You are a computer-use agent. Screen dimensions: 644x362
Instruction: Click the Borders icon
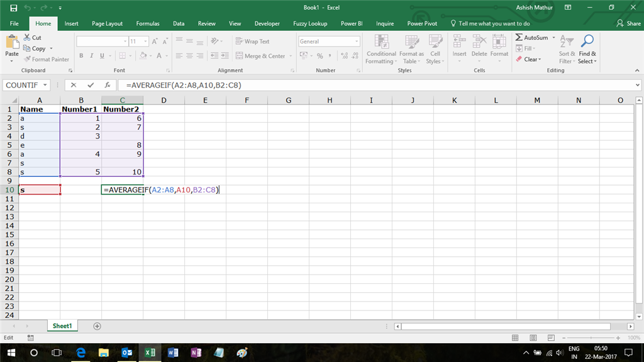123,55
